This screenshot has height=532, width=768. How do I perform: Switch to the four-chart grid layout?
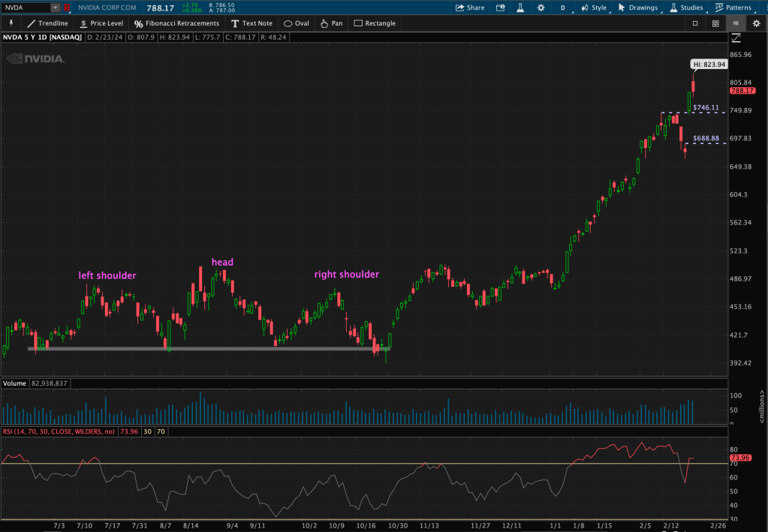coord(715,23)
